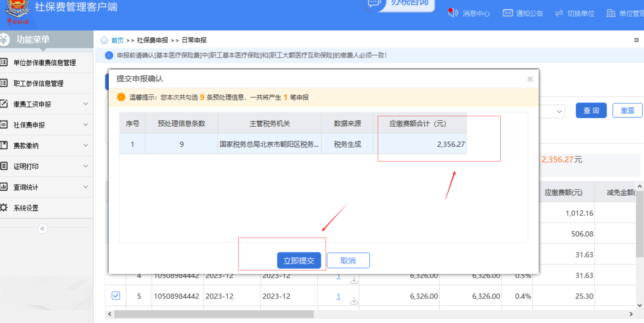Click 取消 button in dialog
Screen dimensions: 644x323
[348, 261]
